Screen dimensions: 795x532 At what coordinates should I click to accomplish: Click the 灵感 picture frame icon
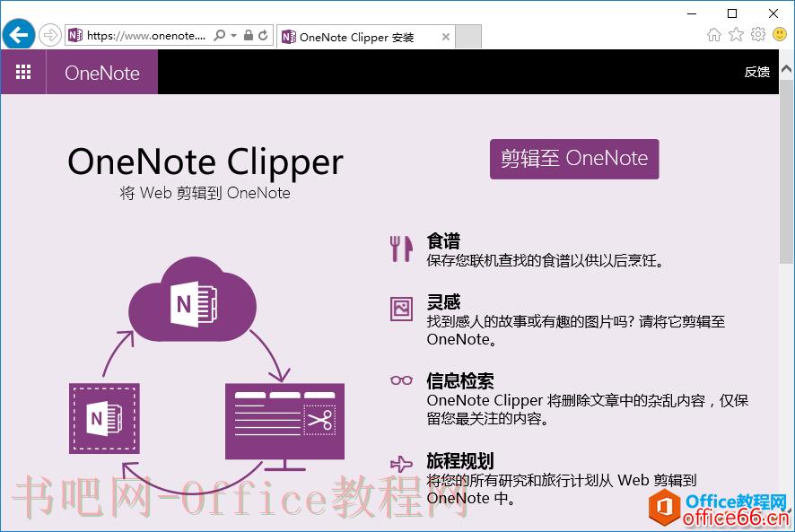[401, 309]
